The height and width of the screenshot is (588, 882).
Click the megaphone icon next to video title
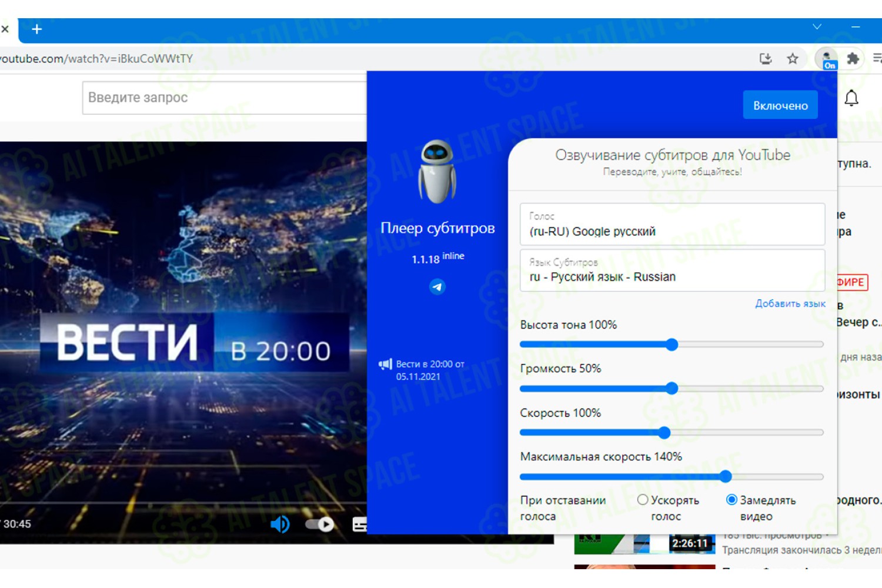[385, 365]
